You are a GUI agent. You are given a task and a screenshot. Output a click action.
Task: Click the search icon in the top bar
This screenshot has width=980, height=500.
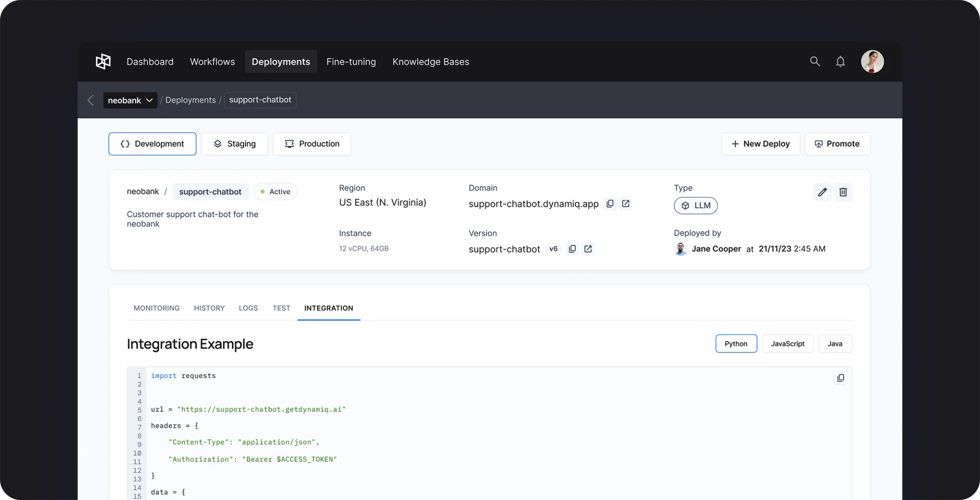click(815, 61)
